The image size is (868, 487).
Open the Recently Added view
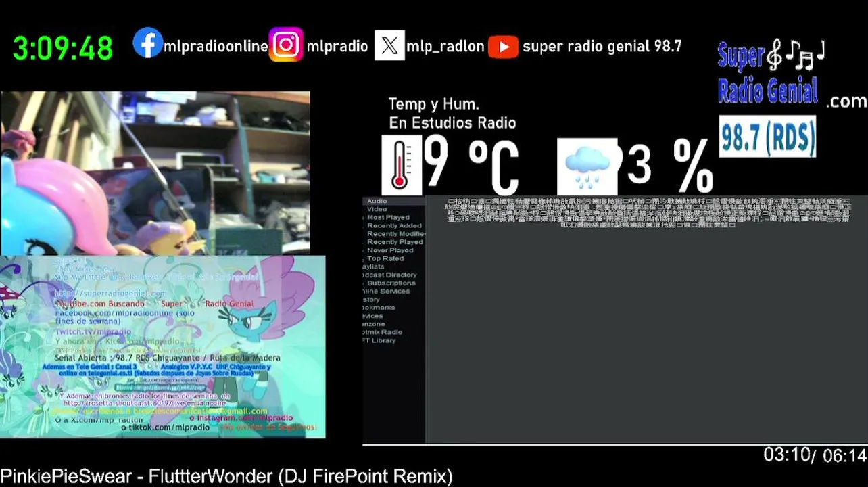coord(393,225)
